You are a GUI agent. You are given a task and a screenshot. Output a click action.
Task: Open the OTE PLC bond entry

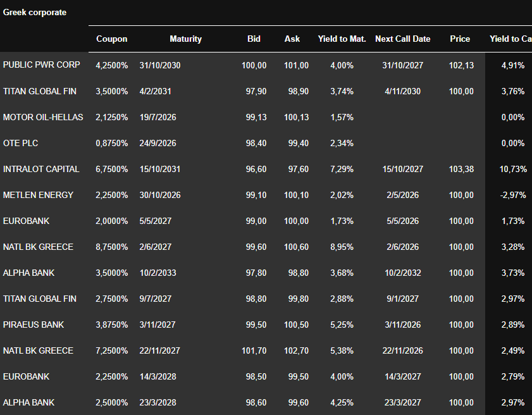[21, 143]
